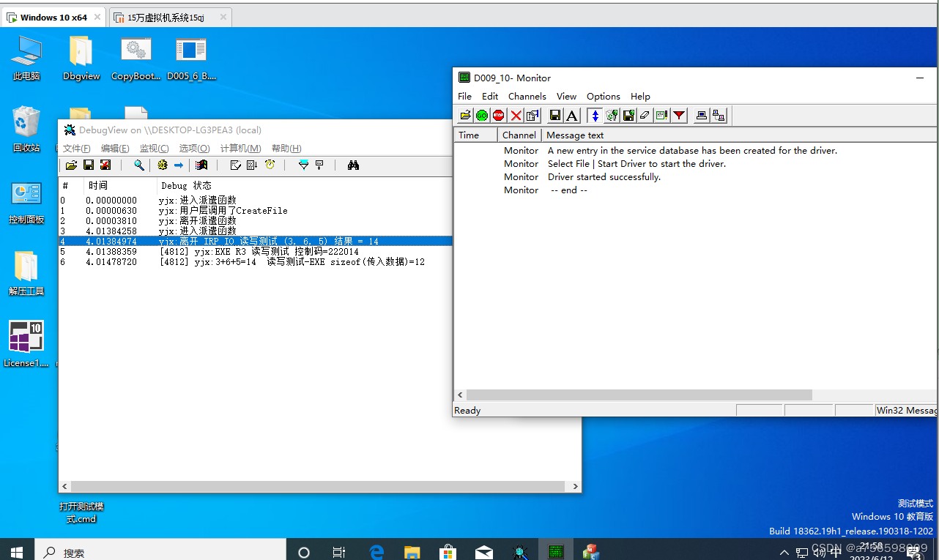The height and width of the screenshot is (560, 939).
Task: Click the colorful capture events icon in DebugView
Action: point(201,165)
